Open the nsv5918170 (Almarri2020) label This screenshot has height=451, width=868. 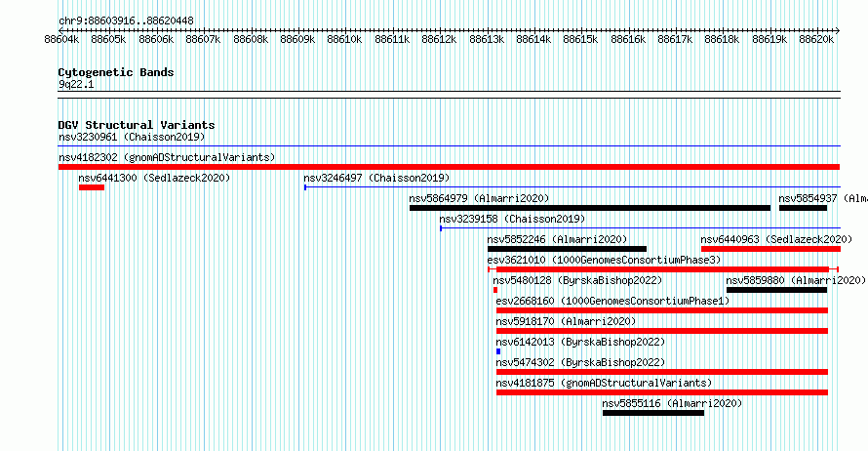coord(566,321)
